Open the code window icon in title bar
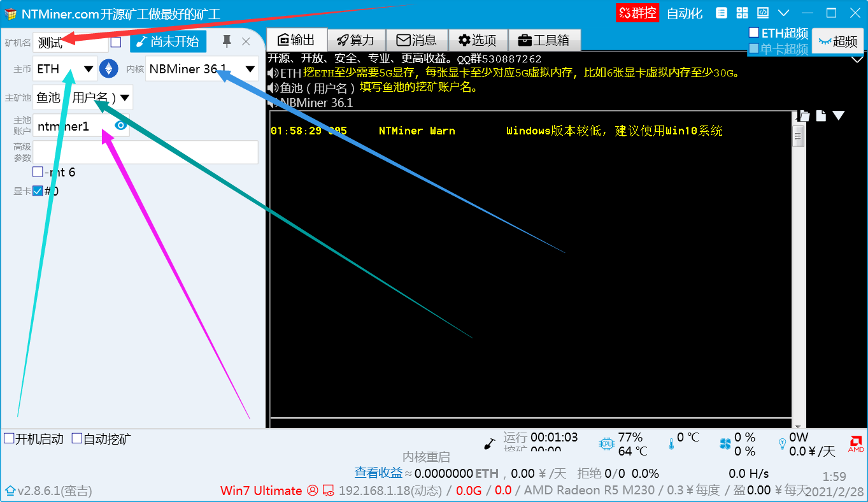 click(762, 13)
